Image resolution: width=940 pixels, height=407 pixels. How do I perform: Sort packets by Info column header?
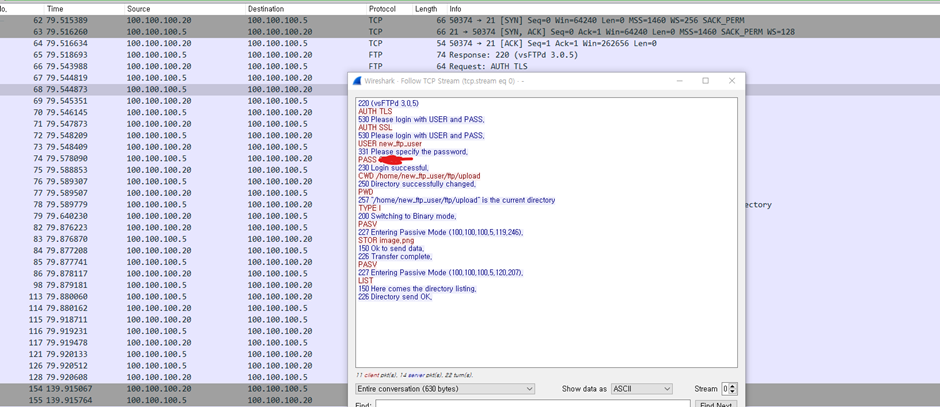coord(456,10)
